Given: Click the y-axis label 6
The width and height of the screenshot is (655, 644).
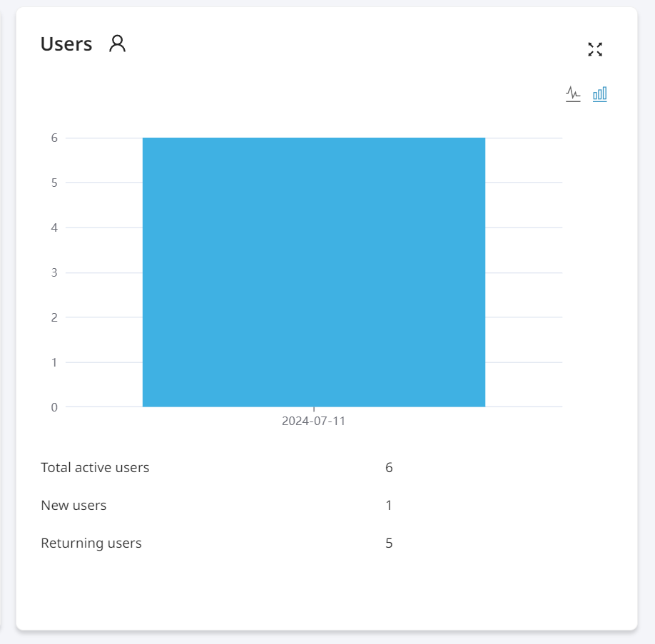Looking at the screenshot, I should 54,138.
